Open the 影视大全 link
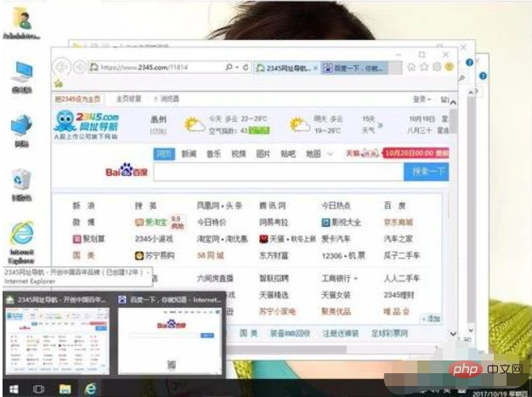The height and width of the screenshot is (397, 532). click(x=342, y=222)
